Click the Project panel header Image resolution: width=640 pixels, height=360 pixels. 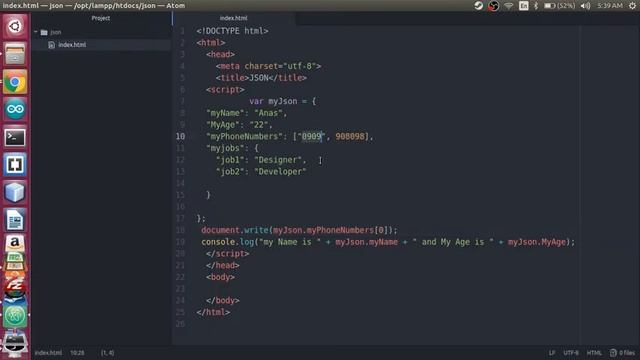tap(101, 18)
